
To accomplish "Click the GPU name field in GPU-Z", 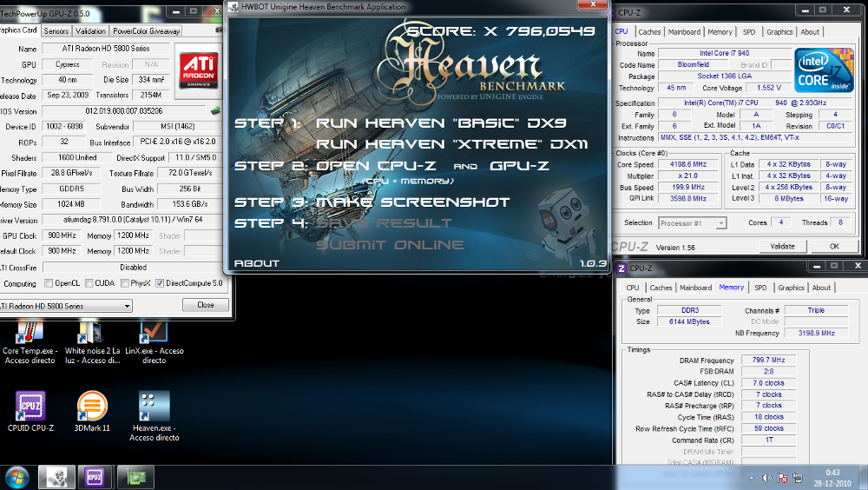I will (106, 49).
